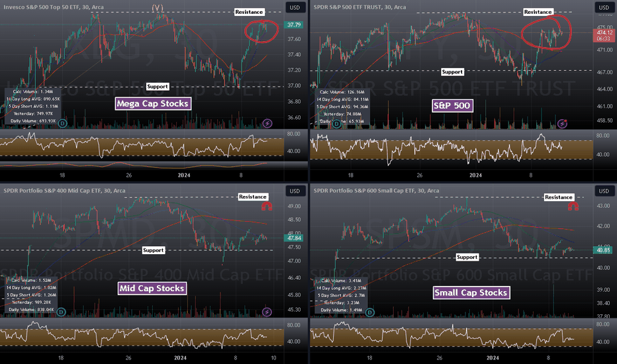This screenshot has height=364, width=617.
Task: Click the 467.00 price axis value
Action: (x=604, y=72)
